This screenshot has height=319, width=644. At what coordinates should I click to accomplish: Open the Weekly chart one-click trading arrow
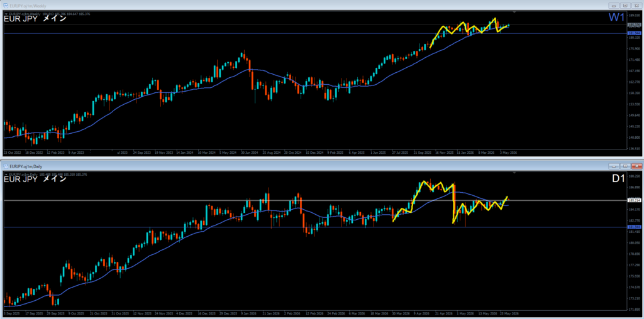click(6, 14)
